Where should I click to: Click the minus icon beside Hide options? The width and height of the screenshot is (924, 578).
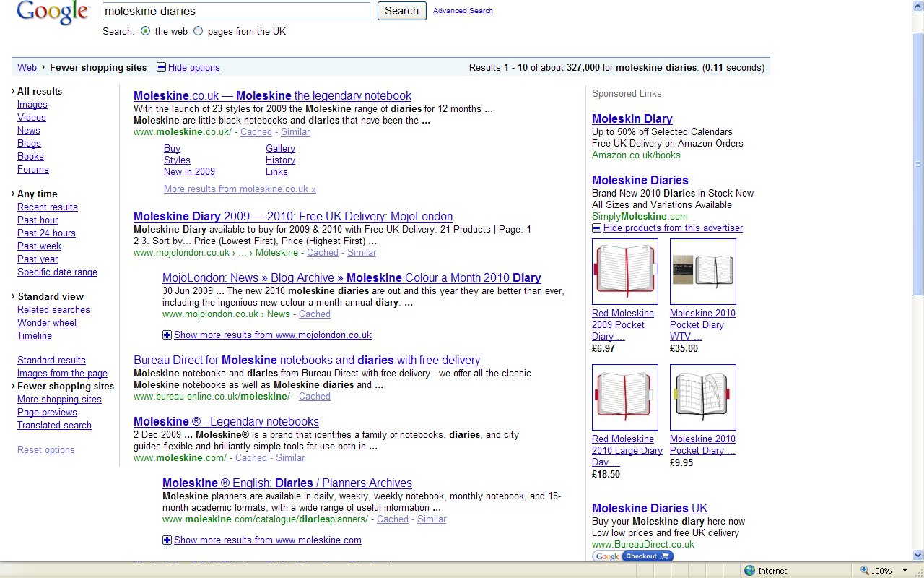click(x=161, y=67)
